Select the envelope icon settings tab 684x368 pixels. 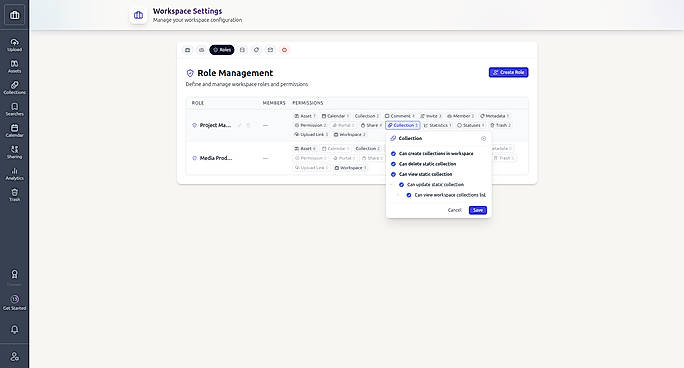270,50
